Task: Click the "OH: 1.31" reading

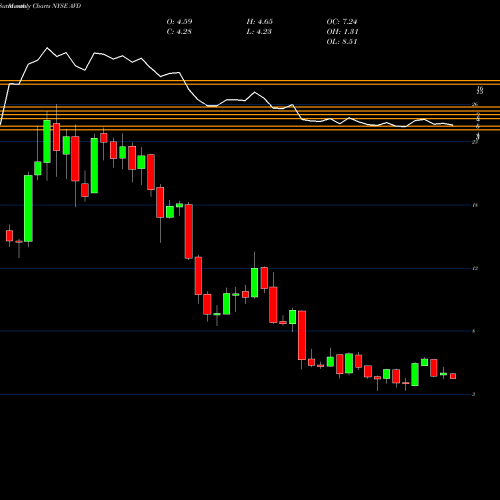Action: pyautogui.click(x=342, y=32)
